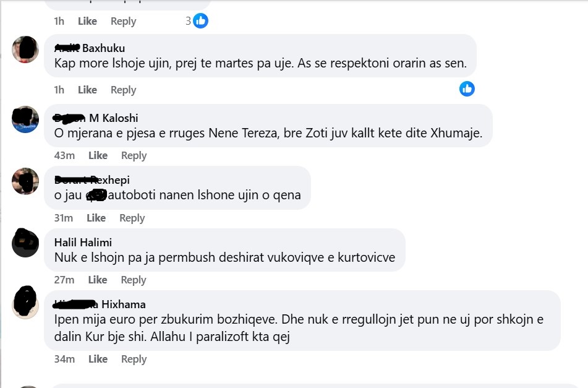Reply to M Kaloshi's comment

coord(134,155)
